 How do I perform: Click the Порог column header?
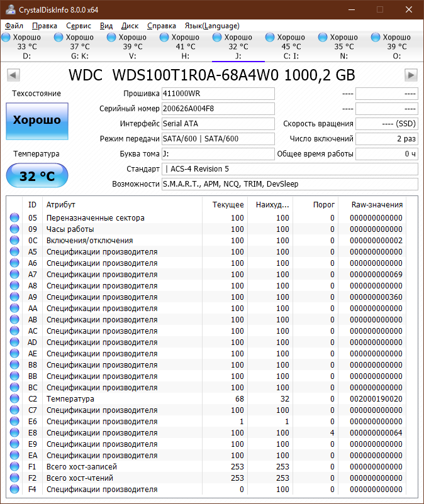coord(315,205)
